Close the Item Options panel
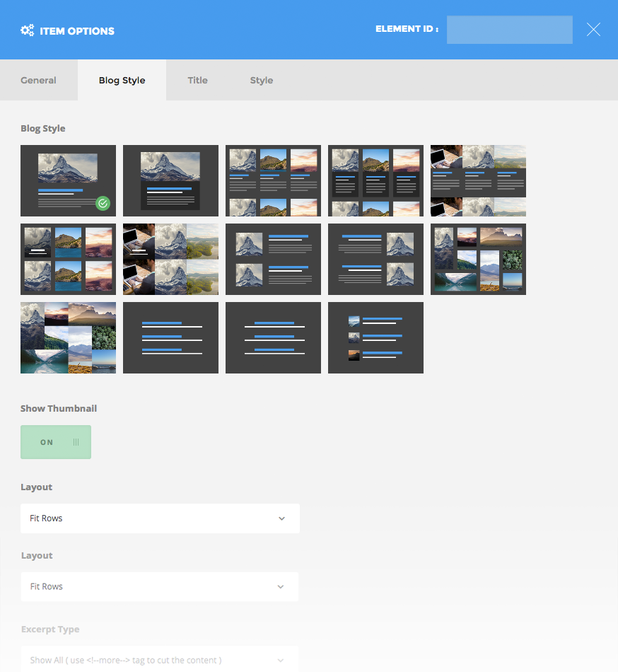The height and width of the screenshot is (672, 618). coord(593,30)
